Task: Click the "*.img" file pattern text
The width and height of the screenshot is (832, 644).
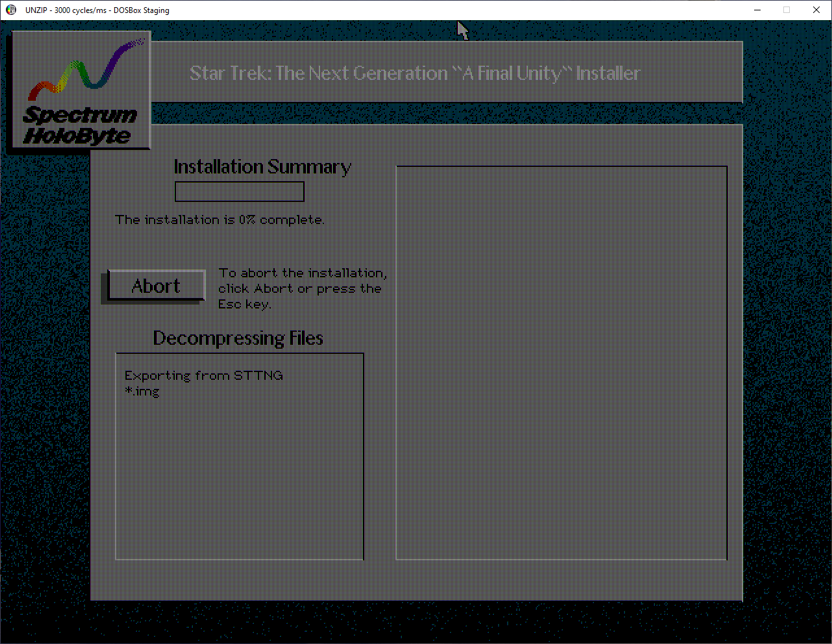Action: pos(142,391)
